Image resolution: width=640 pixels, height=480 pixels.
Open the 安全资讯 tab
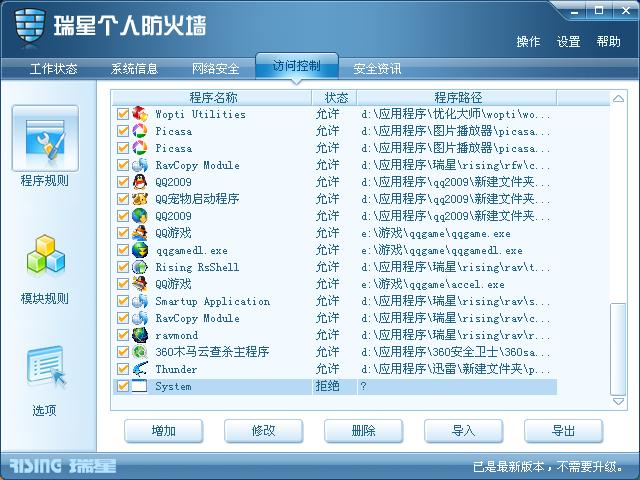click(377, 69)
